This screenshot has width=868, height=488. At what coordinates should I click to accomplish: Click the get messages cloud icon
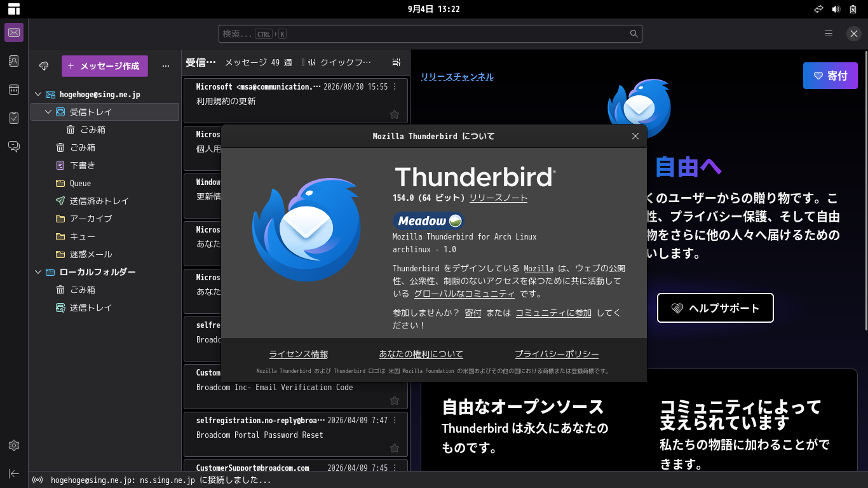[44, 66]
